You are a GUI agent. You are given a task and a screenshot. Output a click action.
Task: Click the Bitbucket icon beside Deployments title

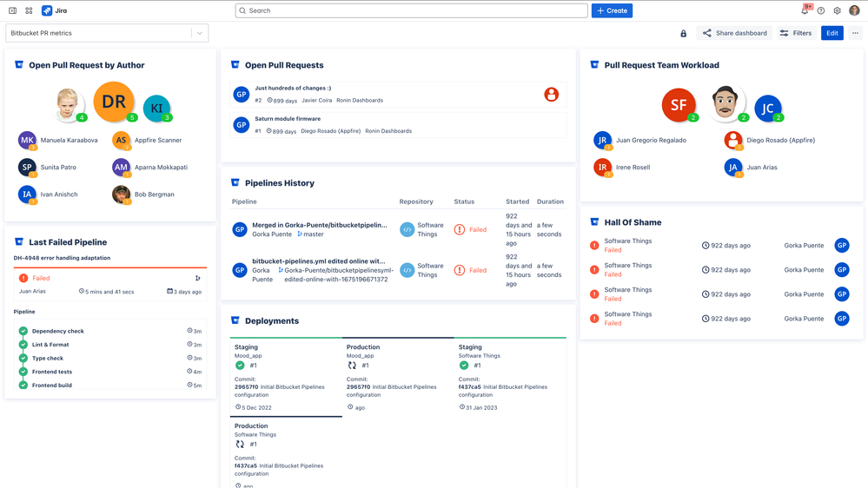(x=235, y=320)
